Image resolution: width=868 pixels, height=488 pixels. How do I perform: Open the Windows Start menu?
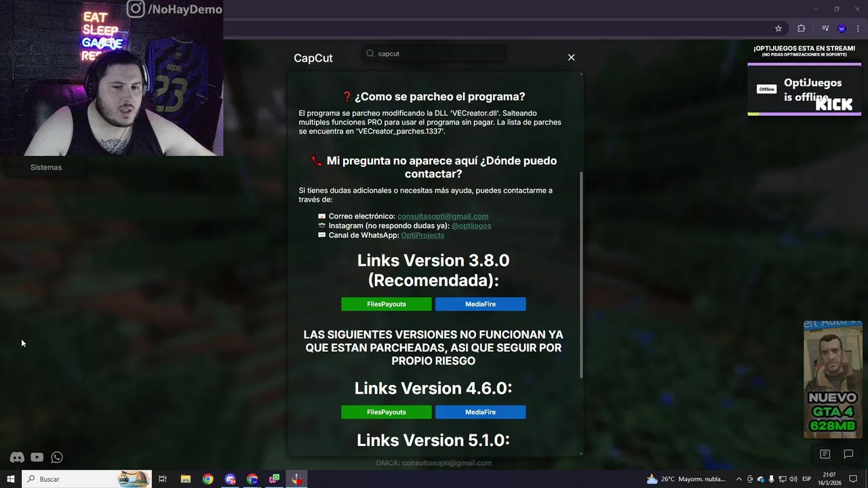pyautogui.click(x=11, y=479)
